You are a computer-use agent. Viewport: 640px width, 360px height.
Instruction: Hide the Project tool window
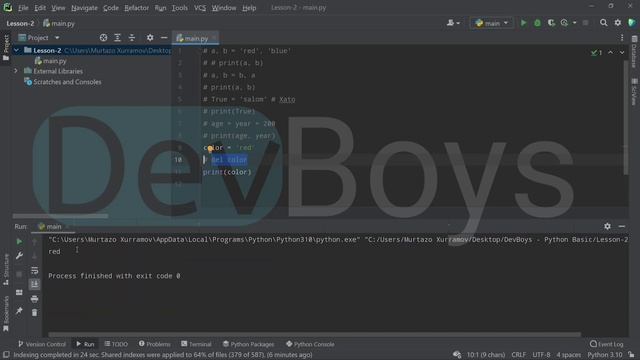click(164, 38)
